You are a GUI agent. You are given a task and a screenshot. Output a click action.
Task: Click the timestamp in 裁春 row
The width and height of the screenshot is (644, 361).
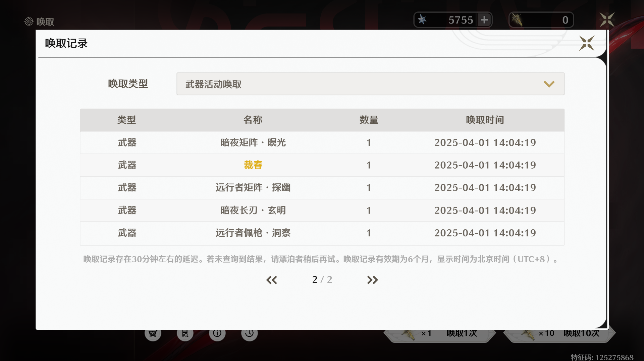coord(485,165)
